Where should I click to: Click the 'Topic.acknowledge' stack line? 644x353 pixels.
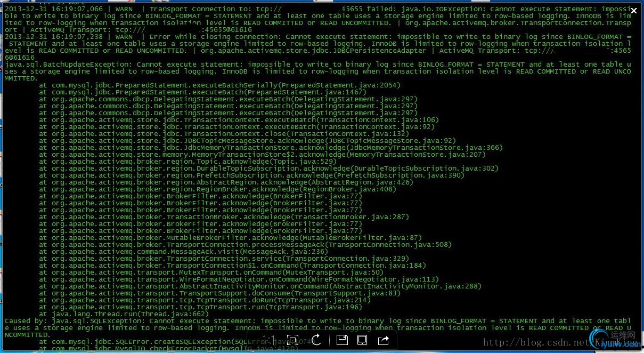[188, 162]
